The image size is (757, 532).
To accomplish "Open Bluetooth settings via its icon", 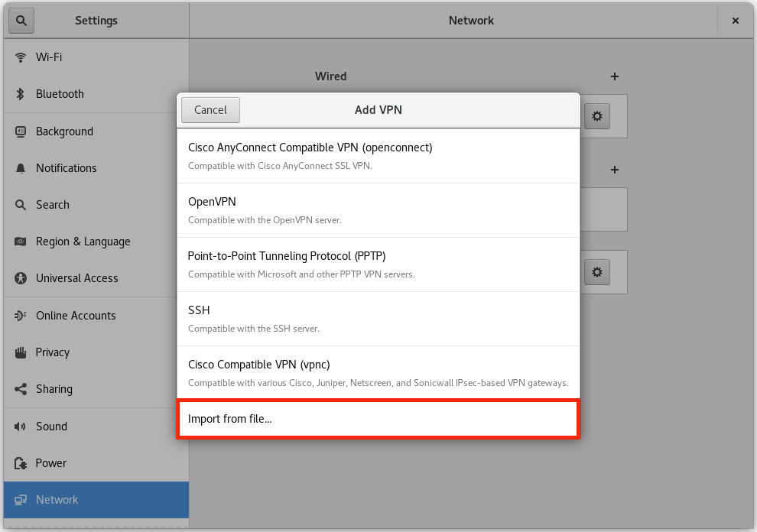I will click(21, 94).
